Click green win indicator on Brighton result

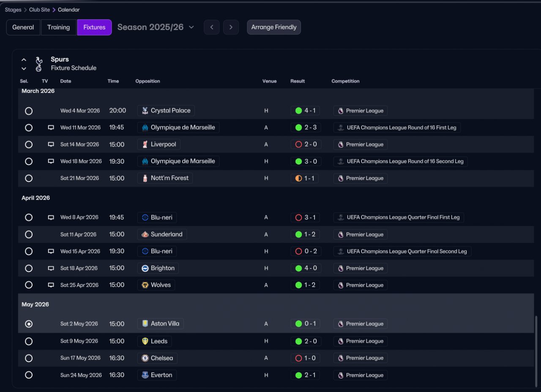298,268
